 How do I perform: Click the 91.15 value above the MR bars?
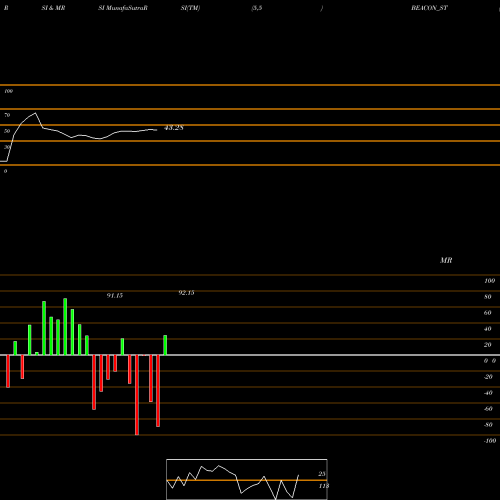point(115,296)
